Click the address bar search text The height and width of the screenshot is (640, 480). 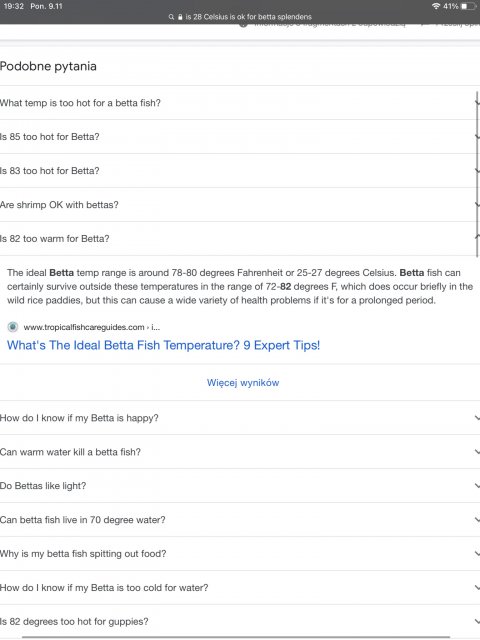pos(249,17)
